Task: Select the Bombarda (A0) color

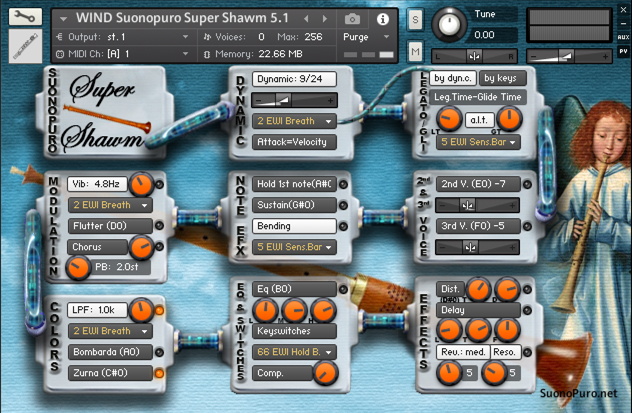Action: click(x=110, y=352)
